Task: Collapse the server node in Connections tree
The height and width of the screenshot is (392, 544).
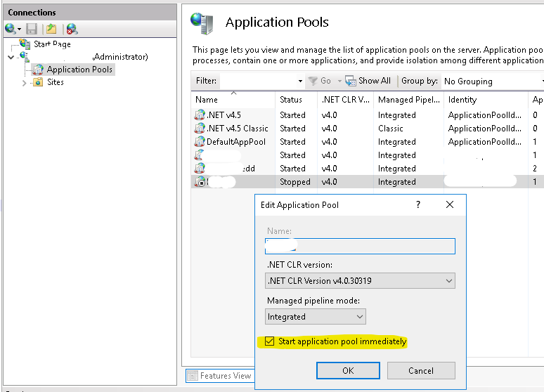Action: [x=11, y=57]
